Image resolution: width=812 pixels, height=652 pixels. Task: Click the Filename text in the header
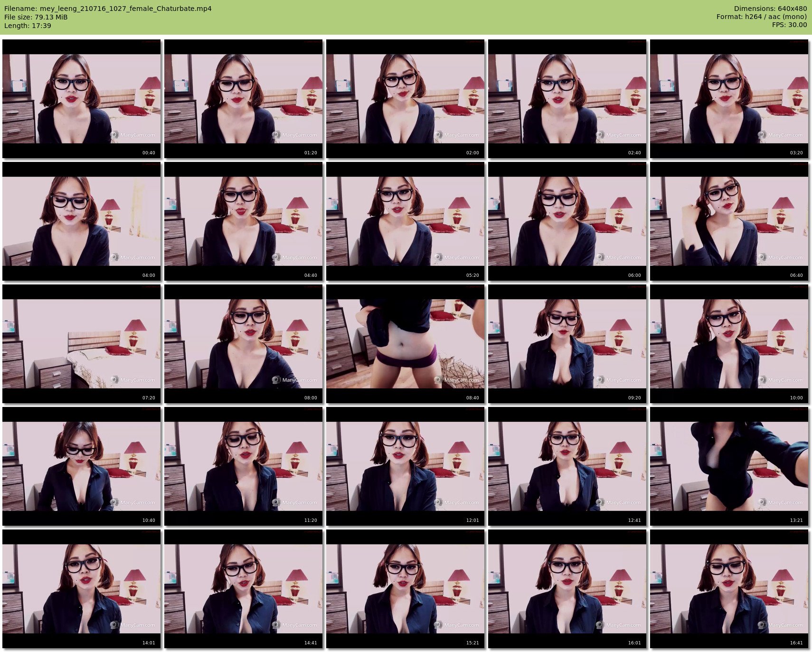108,9
